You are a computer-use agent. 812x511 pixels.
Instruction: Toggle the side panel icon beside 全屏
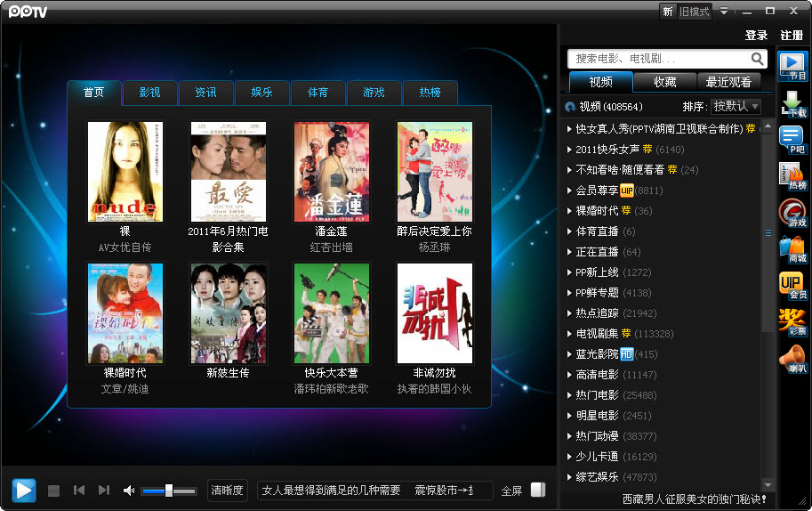click(x=538, y=490)
